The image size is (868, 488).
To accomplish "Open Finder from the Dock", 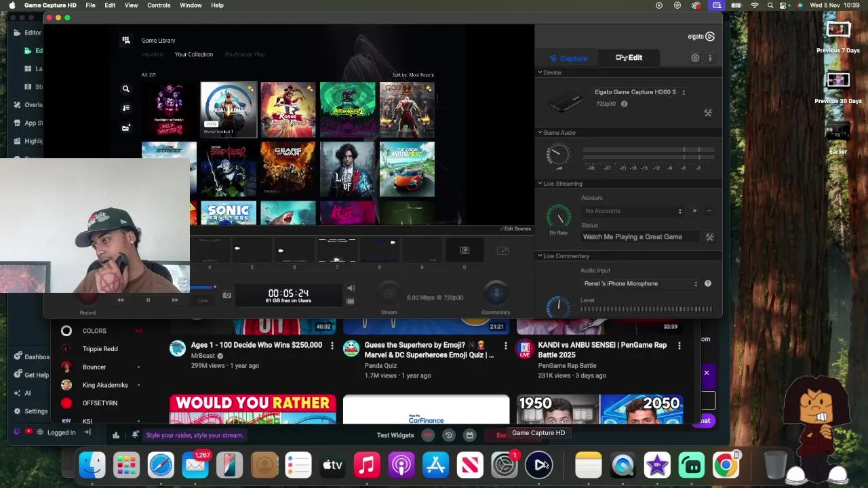I will click(92, 465).
